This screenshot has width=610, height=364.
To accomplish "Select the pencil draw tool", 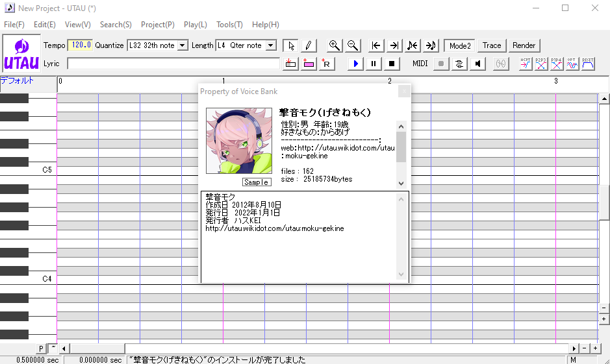I will pos(308,45).
